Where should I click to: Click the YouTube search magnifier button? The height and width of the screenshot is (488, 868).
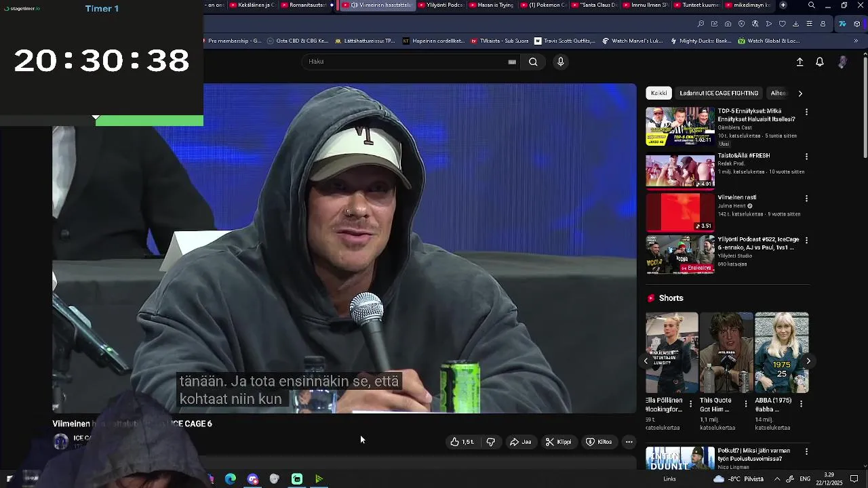click(533, 62)
